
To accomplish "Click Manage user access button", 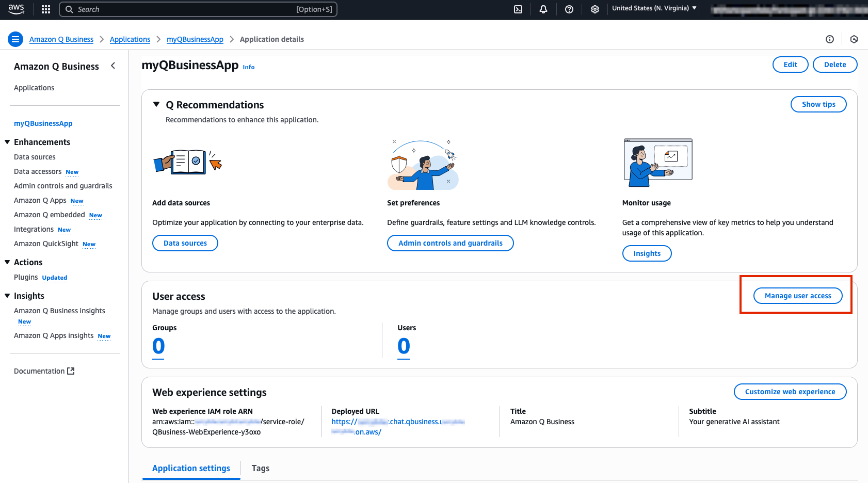I will (x=797, y=296).
